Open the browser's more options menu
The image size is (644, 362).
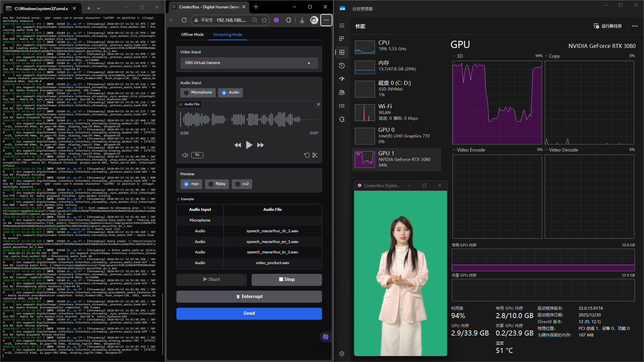coord(326,20)
